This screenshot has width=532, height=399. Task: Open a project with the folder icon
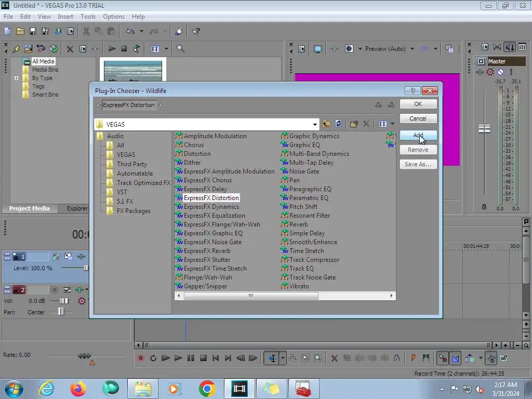coord(20,31)
